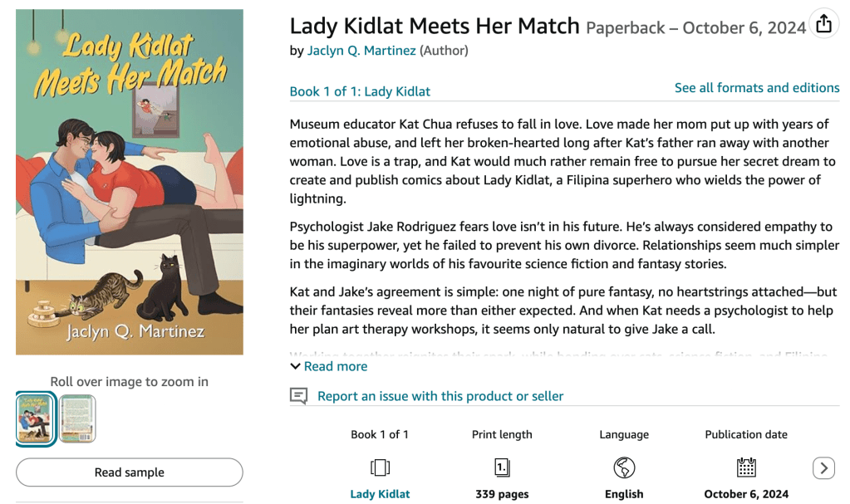Select the front cover thumbnail
The image size is (850, 504).
[x=36, y=418]
